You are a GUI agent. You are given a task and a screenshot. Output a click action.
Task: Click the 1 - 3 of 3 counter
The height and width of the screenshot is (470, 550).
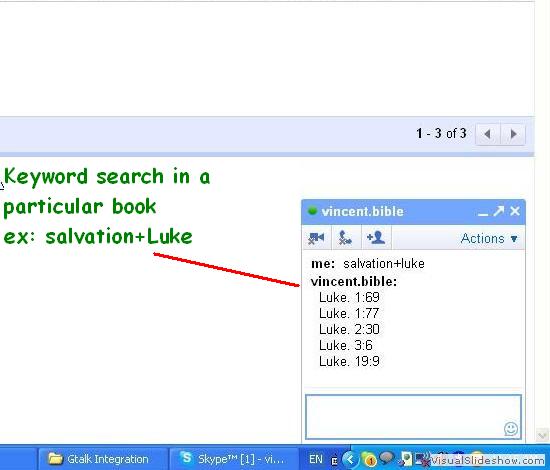(x=441, y=134)
